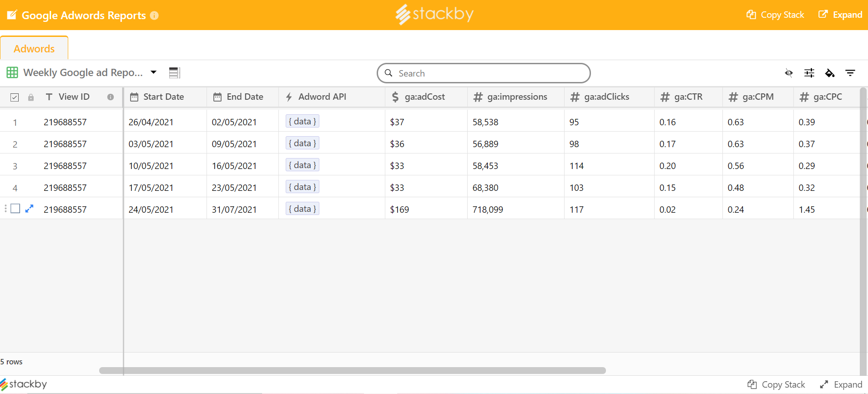Click the 114 ad clicks cell
The height and width of the screenshot is (394, 868).
(609, 165)
